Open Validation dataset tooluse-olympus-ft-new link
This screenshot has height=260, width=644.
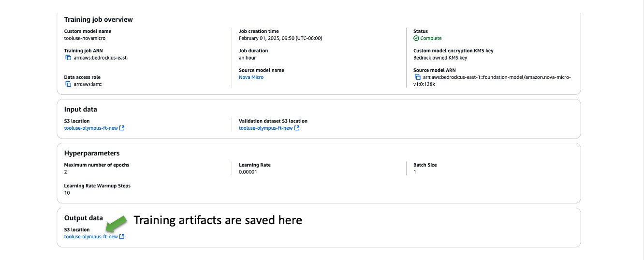coord(265,128)
